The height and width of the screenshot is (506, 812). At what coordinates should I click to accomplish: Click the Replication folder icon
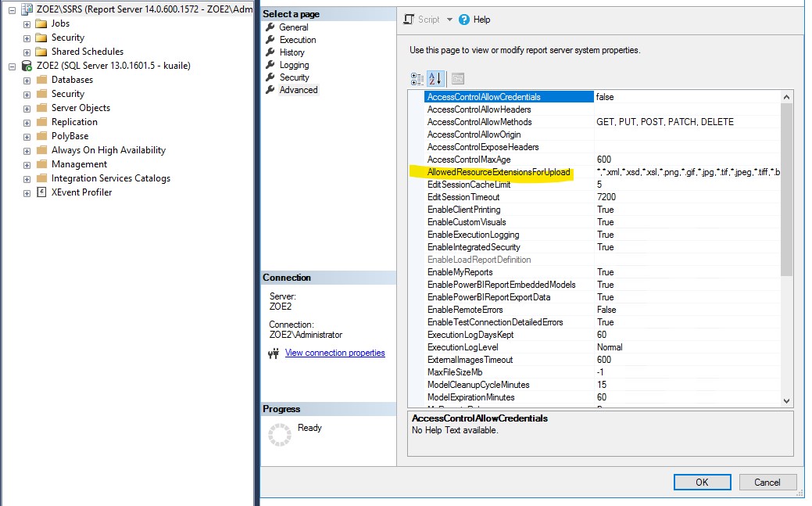[44, 121]
